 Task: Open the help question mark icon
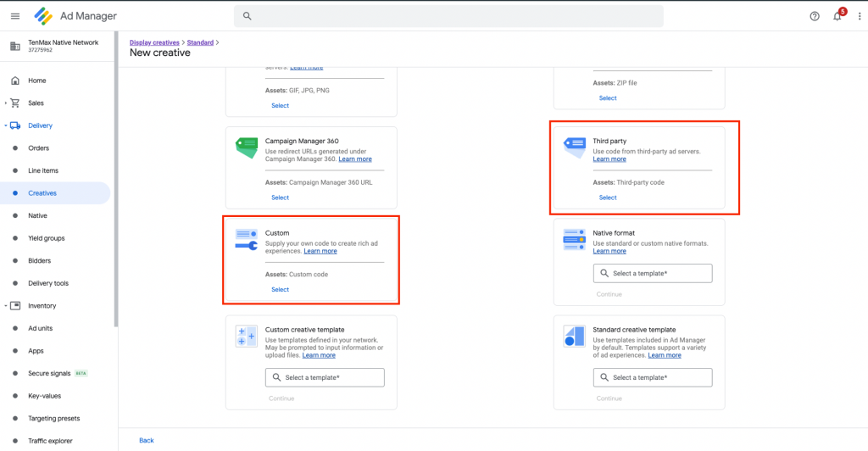click(815, 16)
